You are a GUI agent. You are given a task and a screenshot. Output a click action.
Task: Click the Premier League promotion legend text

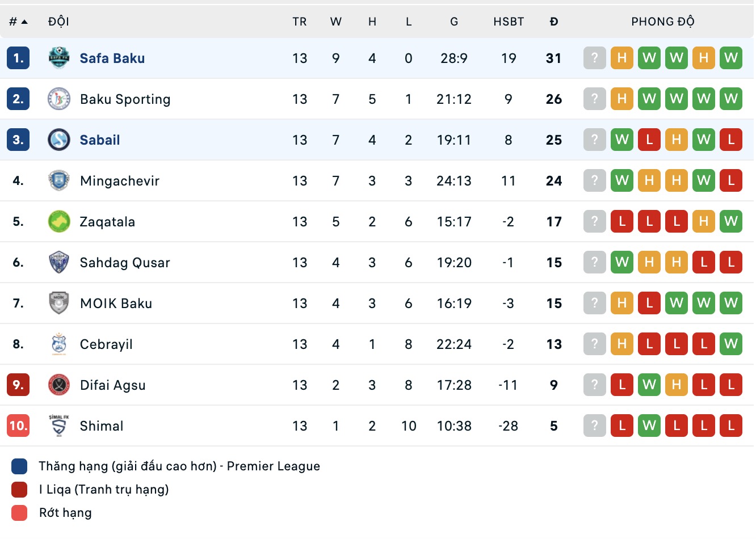coord(179,466)
